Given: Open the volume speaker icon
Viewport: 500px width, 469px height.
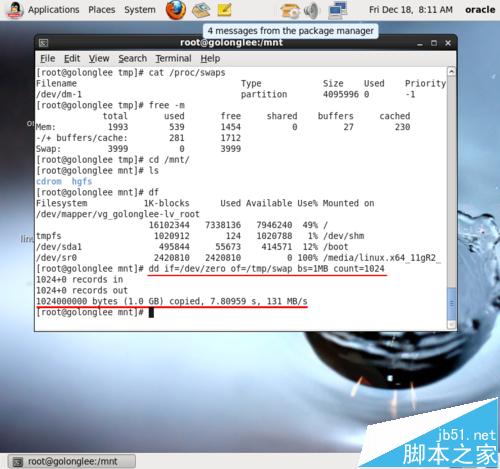Looking at the screenshot, I should tap(312, 11).
